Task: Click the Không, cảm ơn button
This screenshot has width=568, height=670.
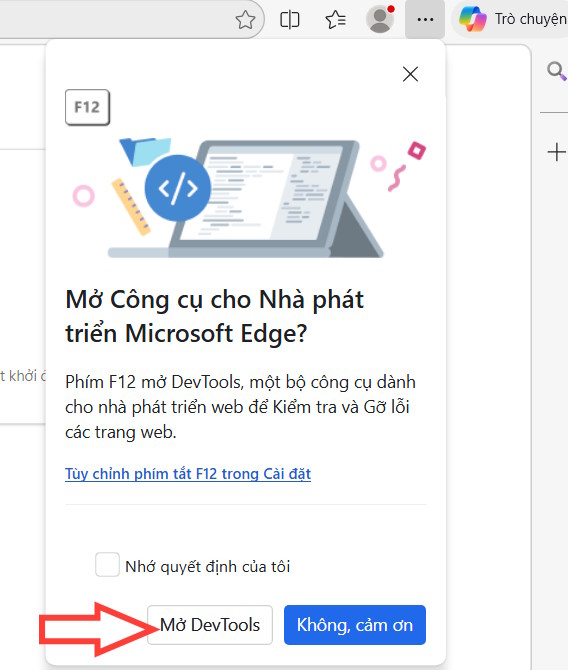Action: 355,625
